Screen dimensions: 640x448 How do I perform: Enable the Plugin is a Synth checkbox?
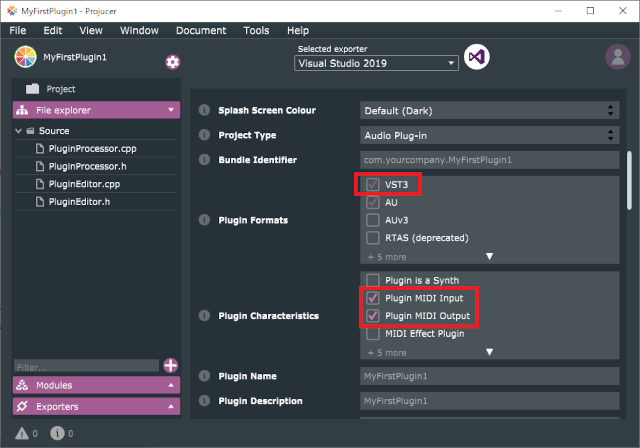tap(372, 280)
